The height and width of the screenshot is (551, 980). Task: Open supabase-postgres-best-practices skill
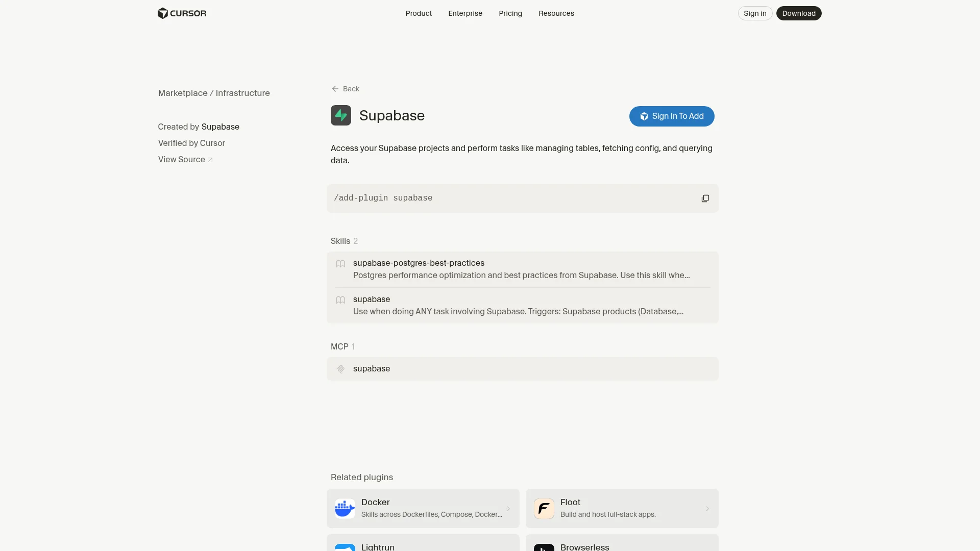click(x=523, y=269)
